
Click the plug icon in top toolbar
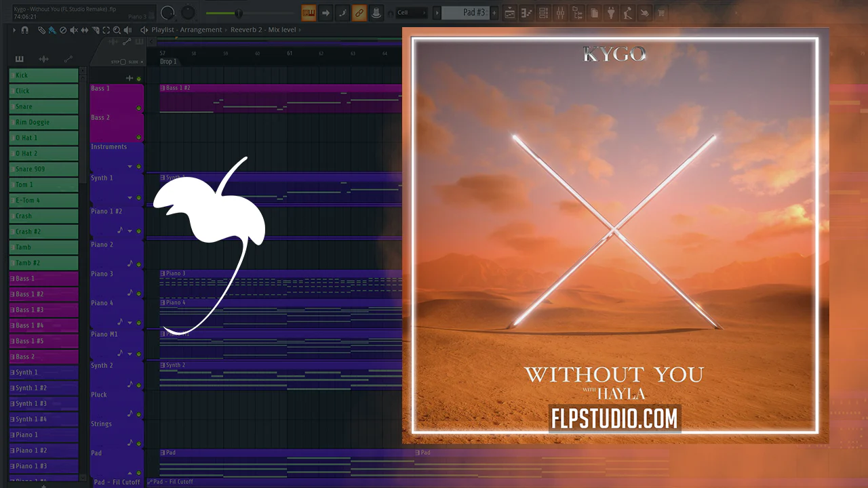(x=611, y=13)
